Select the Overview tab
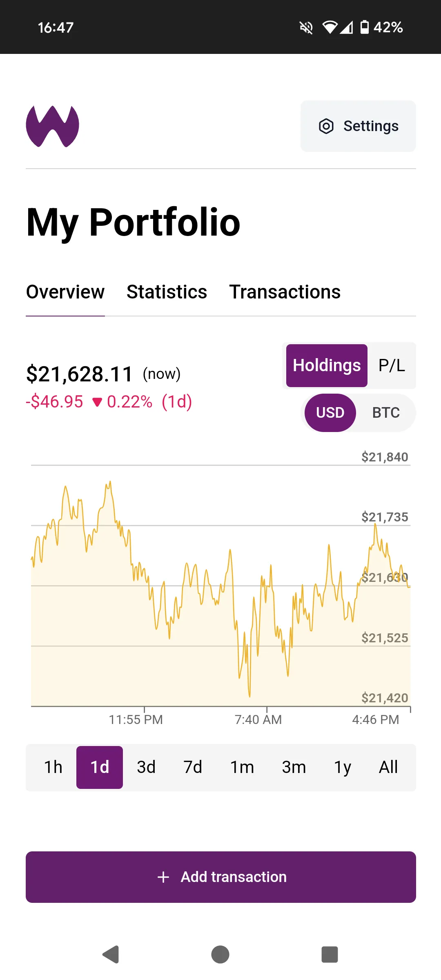Viewport: 441px width, 980px height. point(65,292)
